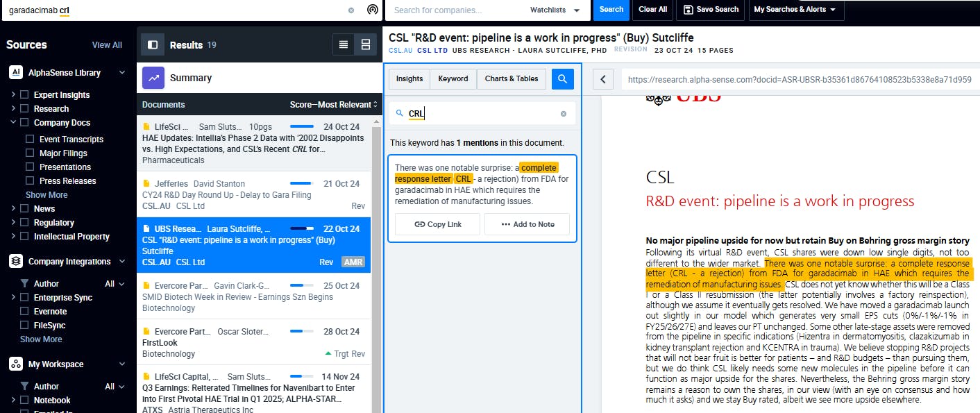Check the Major Filings checkbox
Screen dimensions: 980x413
pyautogui.click(x=30, y=153)
